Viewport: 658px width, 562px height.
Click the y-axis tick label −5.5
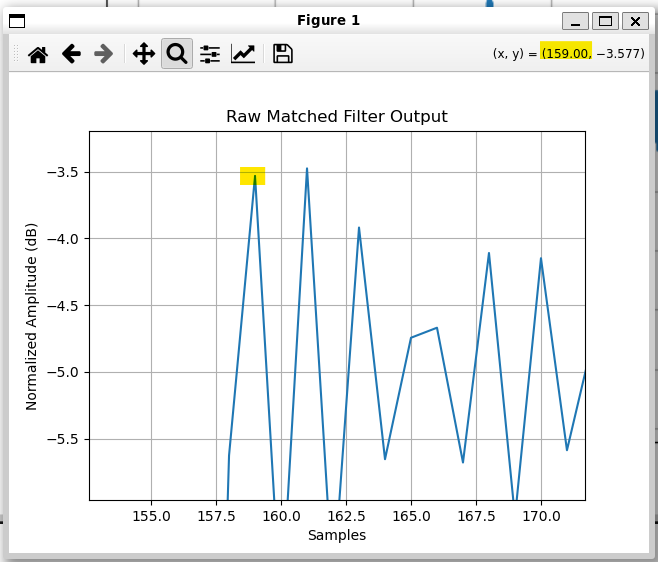(x=63, y=439)
